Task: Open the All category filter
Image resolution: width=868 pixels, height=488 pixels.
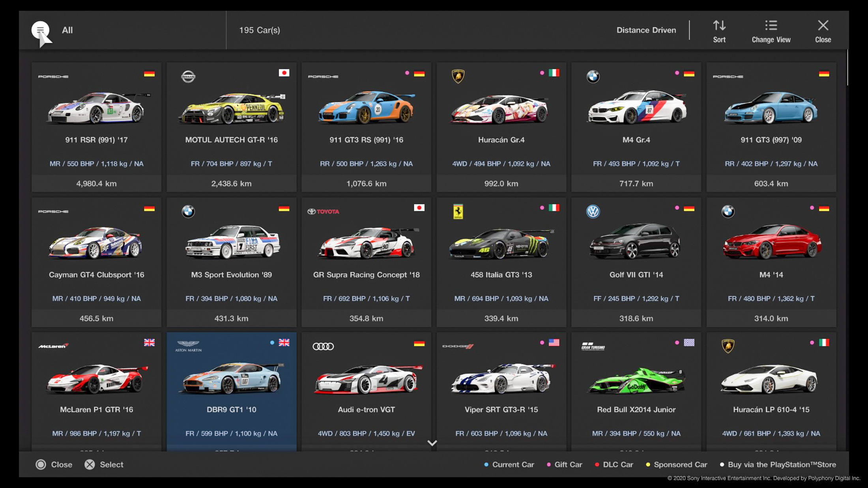Action: click(x=67, y=30)
